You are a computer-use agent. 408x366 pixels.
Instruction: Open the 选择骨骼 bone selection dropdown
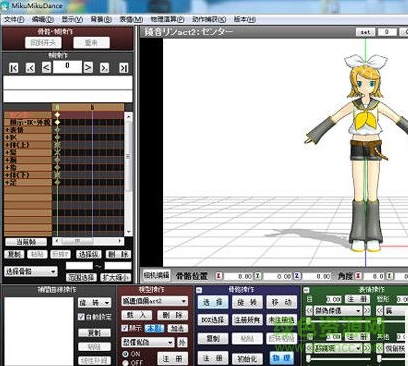(x=31, y=272)
